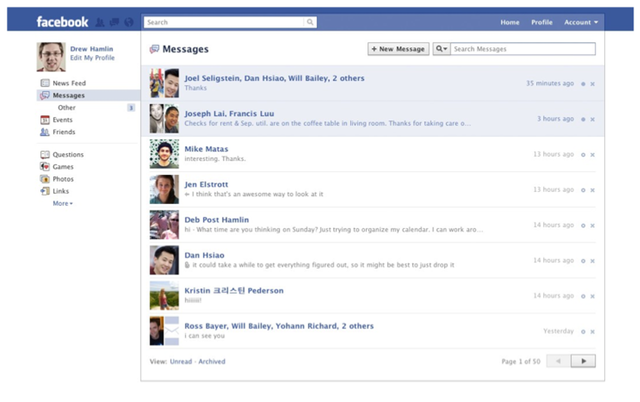The image size is (640, 402).
Task: Open the Joseph Lai, Francis Luu conversation
Action: click(x=229, y=114)
